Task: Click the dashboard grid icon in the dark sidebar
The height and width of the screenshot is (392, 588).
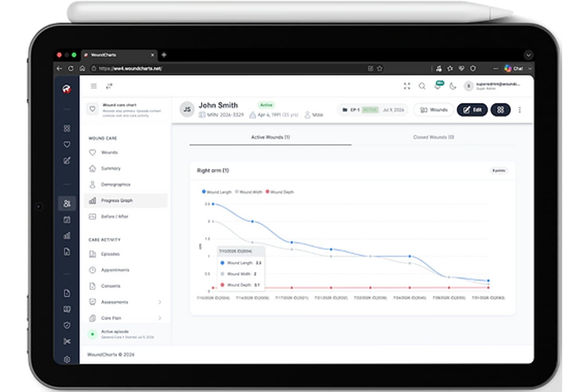Action: pyautogui.click(x=67, y=128)
